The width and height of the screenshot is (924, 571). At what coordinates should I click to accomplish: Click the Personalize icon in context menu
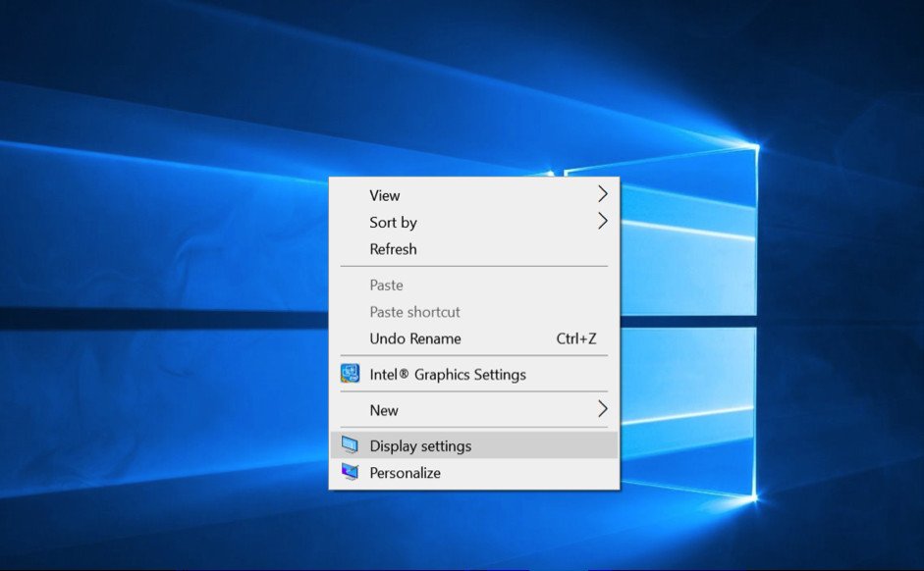(350, 473)
